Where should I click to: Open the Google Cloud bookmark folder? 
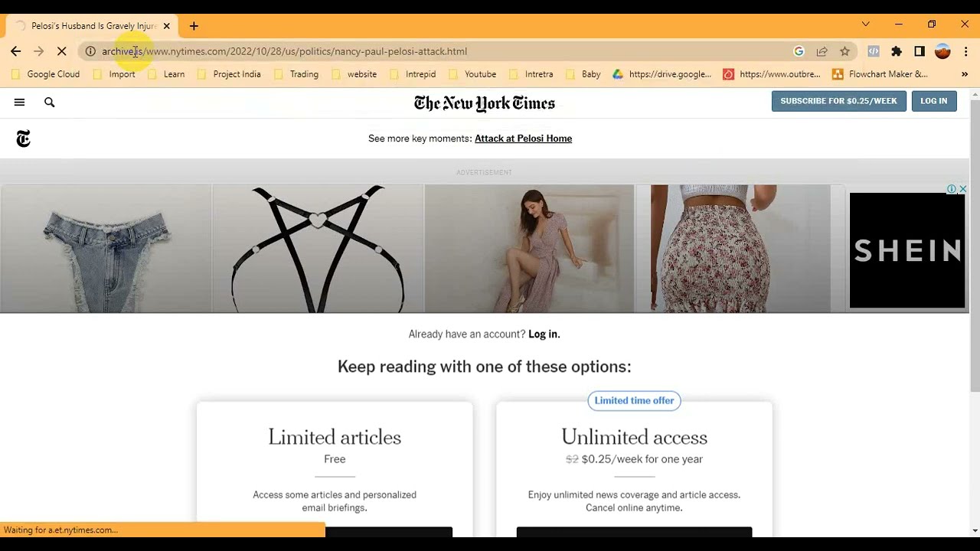pos(45,74)
